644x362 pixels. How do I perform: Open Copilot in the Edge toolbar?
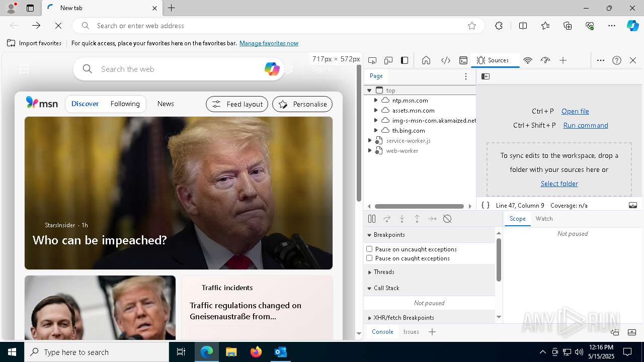pyautogui.click(x=633, y=26)
